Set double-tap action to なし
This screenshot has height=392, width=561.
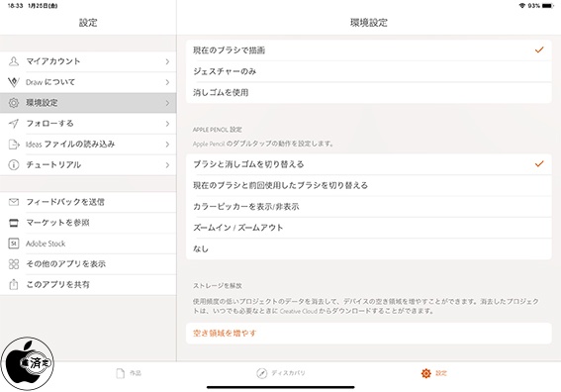tap(368, 248)
